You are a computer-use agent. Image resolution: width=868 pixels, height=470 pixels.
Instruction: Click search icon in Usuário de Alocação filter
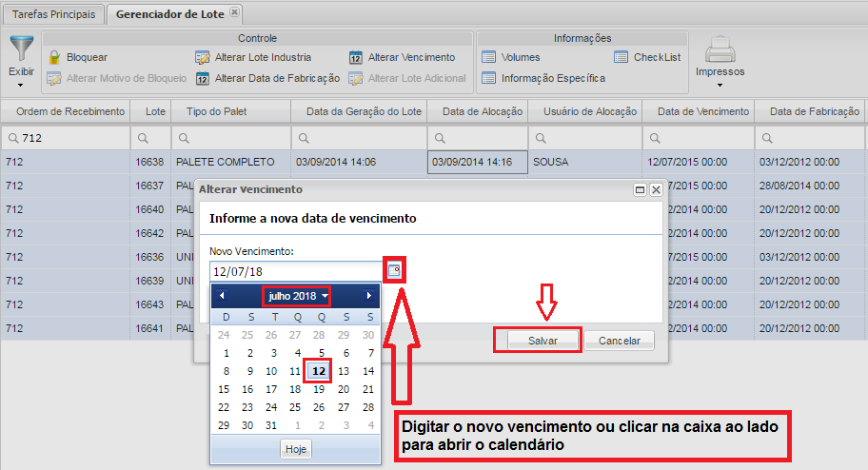point(541,138)
